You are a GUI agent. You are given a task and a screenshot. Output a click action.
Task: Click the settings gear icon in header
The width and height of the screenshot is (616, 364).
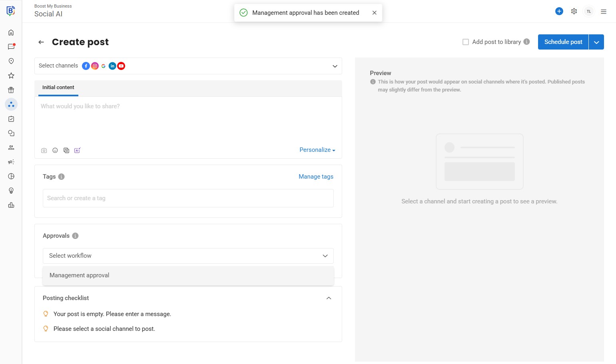coord(574,12)
